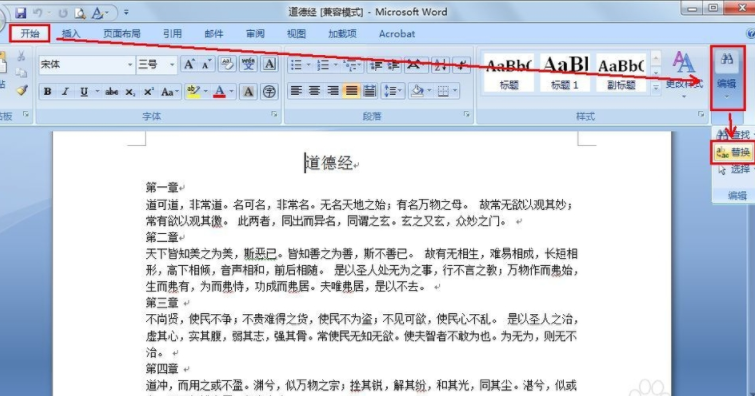Screen dimensions: 755x396
Task: Open Customize Quick Access Toolbar dropdown
Action: [126, 13]
